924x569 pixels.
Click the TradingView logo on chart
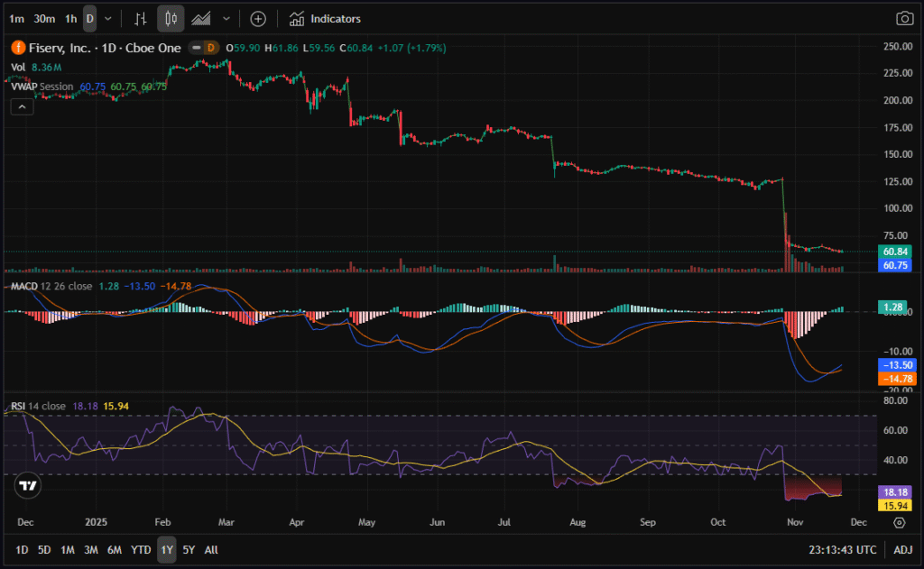[x=28, y=486]
